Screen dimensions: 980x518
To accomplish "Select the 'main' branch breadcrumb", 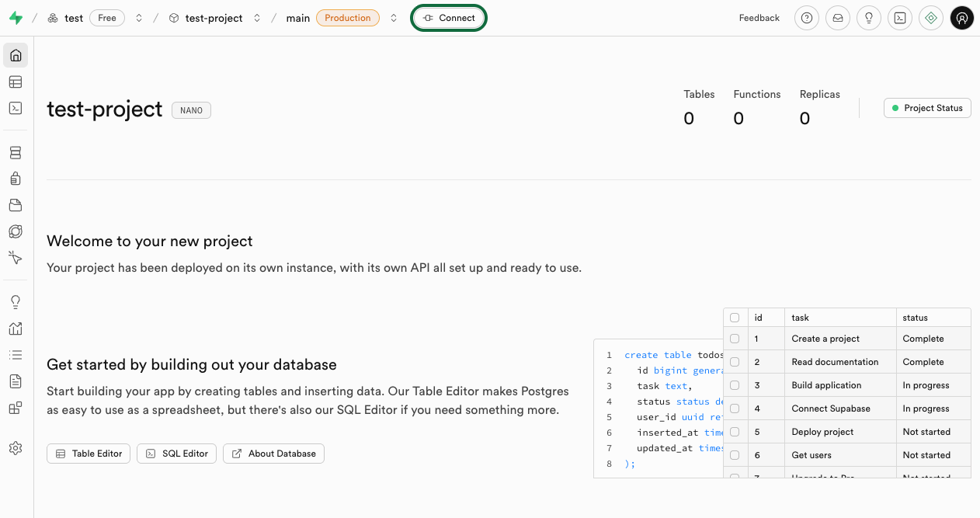I will pos(297,18).
